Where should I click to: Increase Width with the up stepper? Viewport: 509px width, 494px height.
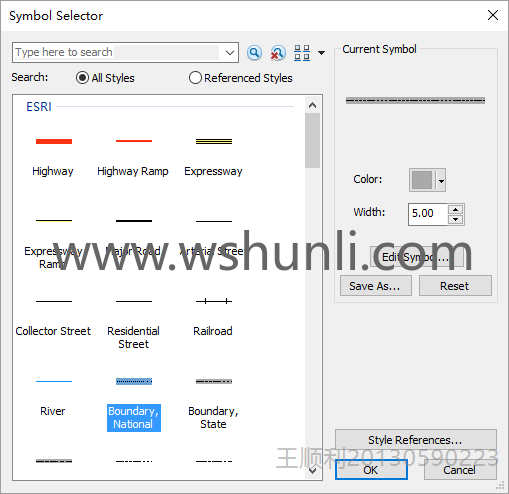[456, 209]
